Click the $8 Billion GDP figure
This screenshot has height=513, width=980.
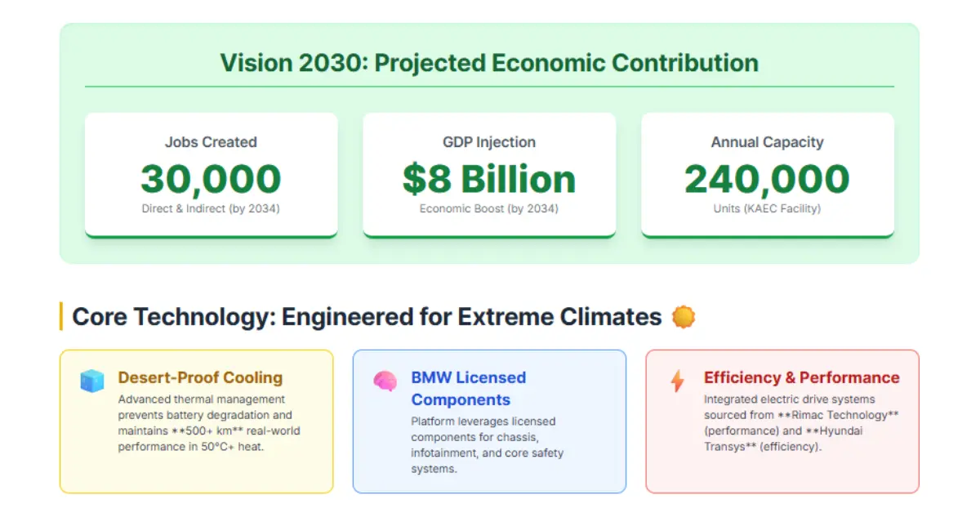pos(488,179)
